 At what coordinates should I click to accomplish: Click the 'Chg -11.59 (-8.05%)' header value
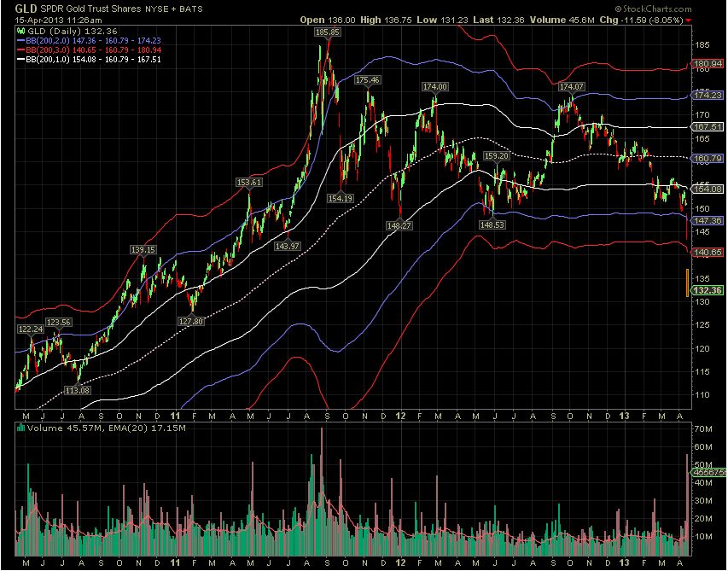641,20
